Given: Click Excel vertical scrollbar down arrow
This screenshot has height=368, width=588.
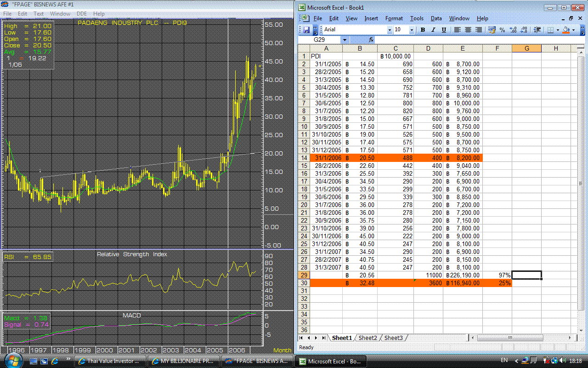Looking at the screenshot, I should coord(580,331).
